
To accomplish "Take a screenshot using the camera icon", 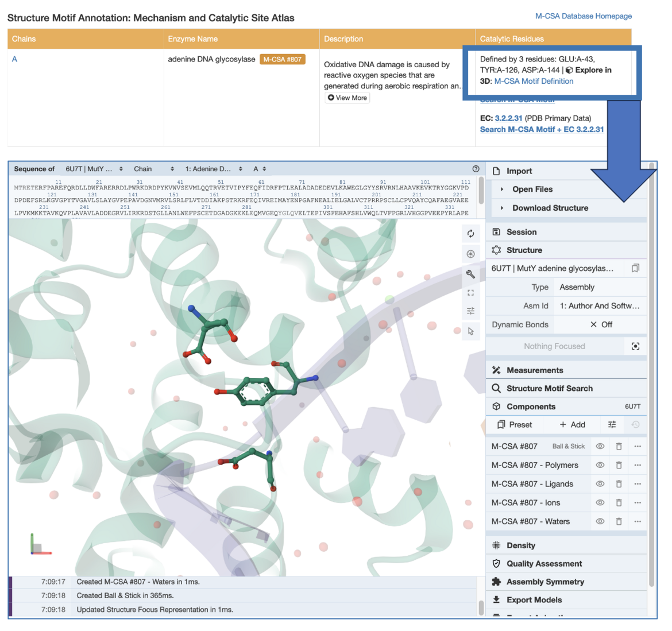I will pyautogui.click(x=471, y=254).
